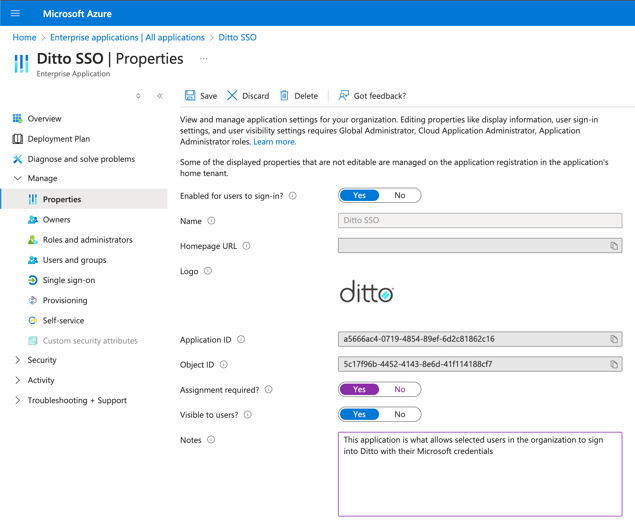
Task: Click the Diagnose and solve problems wrench icon
Action: pos(17,159)
